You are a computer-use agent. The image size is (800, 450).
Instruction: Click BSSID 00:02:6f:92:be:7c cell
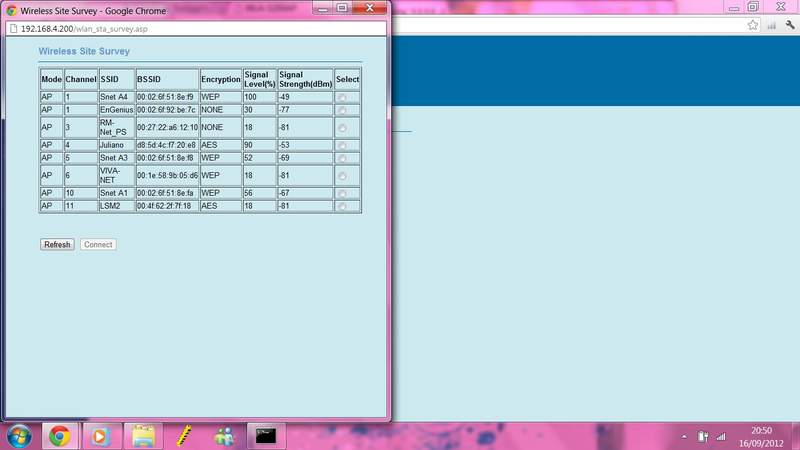pos(167,110)
